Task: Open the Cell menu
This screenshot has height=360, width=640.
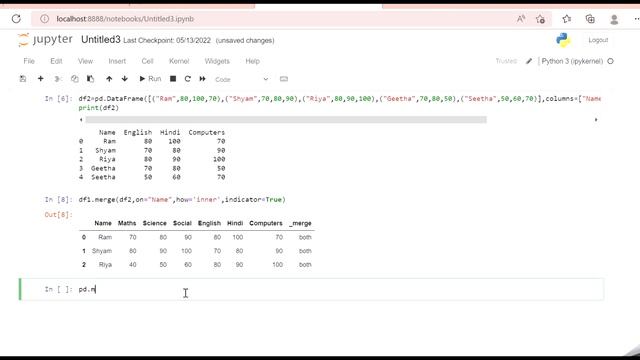Action: [147, 61]
